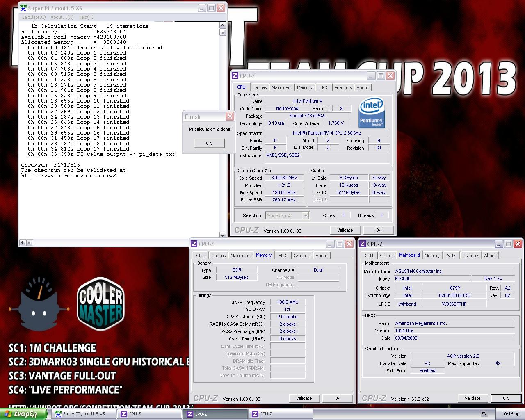The image size is (525, 420).
Task: Click OK in the CPU-Z Mainboard window
Action: [506, 398]
